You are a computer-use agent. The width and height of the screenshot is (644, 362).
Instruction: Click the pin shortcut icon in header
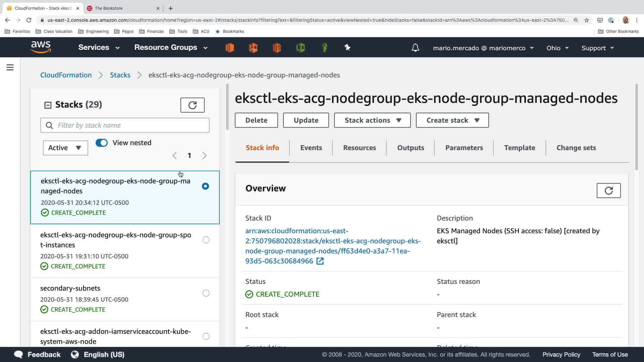pos(347,48)
